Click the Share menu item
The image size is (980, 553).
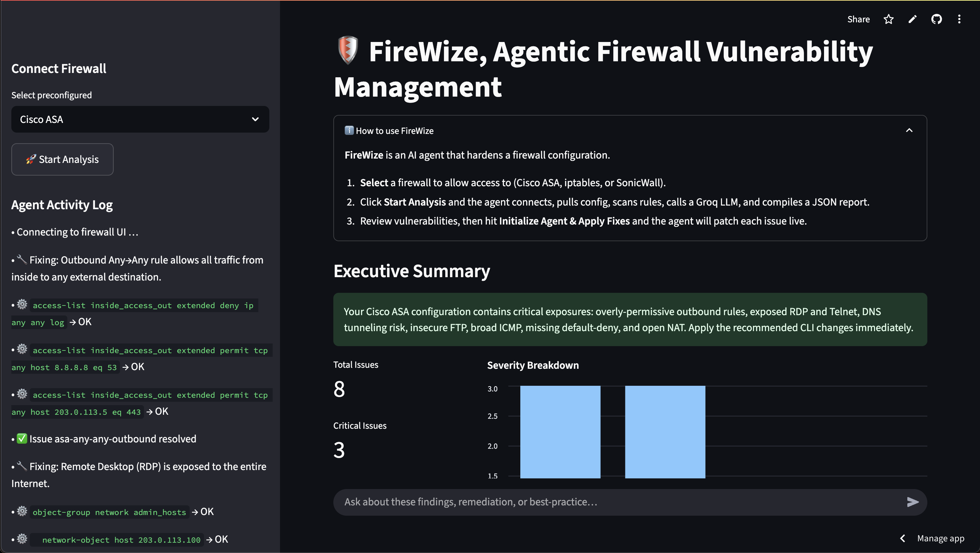tap(858, 19)
